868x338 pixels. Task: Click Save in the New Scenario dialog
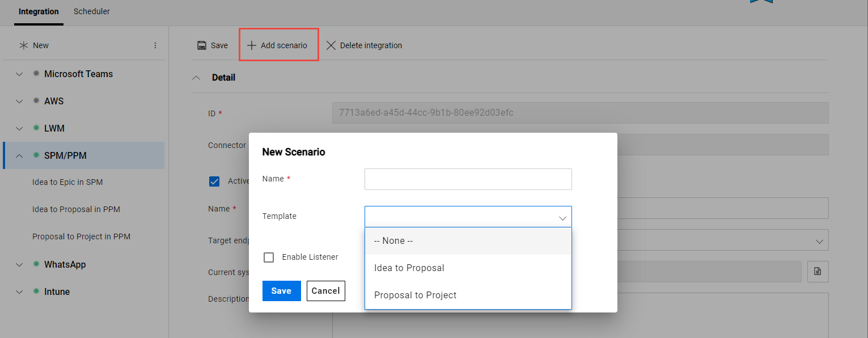click(281, 290)
